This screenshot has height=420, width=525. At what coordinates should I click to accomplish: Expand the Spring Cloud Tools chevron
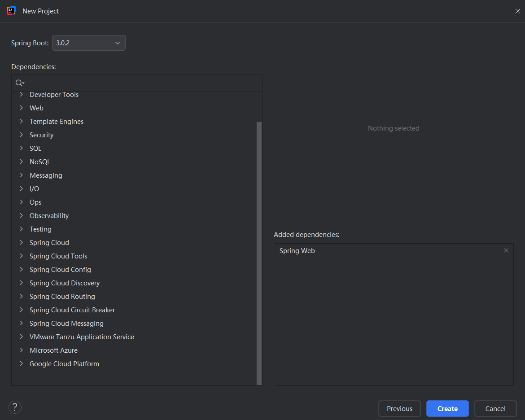click(22, 256)
